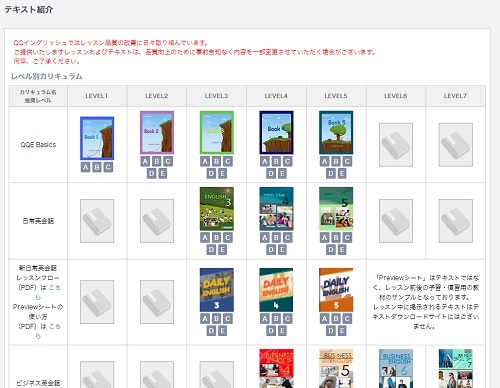
Task: Click E button under QQE Basics Book 2
Action: coord(163,173)
